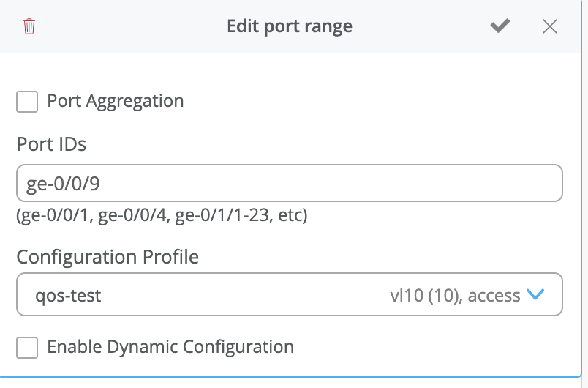Enable the Port Aggregation checkbox
Image resolution: width=588 pixels, height=388 pixels.
coord(27,101)
